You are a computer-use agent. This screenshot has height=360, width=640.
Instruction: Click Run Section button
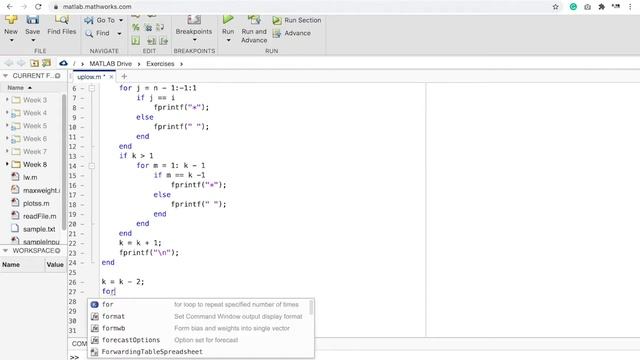pos(297,20)
